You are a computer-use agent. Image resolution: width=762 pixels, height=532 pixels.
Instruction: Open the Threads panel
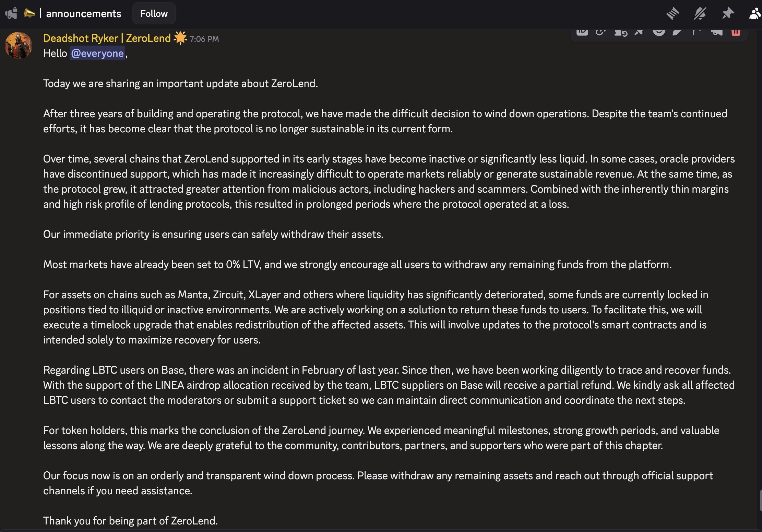(x=672, y=14)
